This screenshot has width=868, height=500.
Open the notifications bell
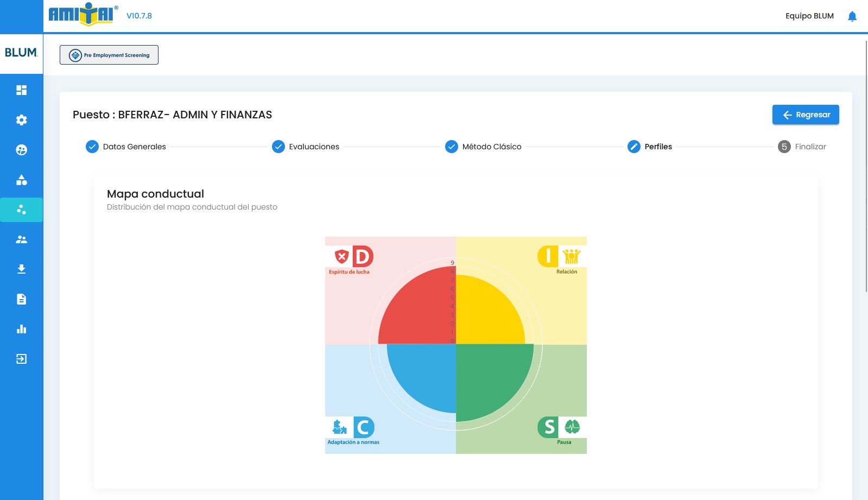[x=852, y=16]
